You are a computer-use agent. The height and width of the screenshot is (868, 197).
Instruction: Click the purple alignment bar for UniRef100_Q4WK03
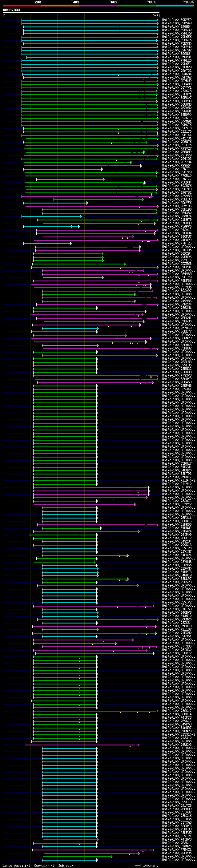[x=82, y=745]
